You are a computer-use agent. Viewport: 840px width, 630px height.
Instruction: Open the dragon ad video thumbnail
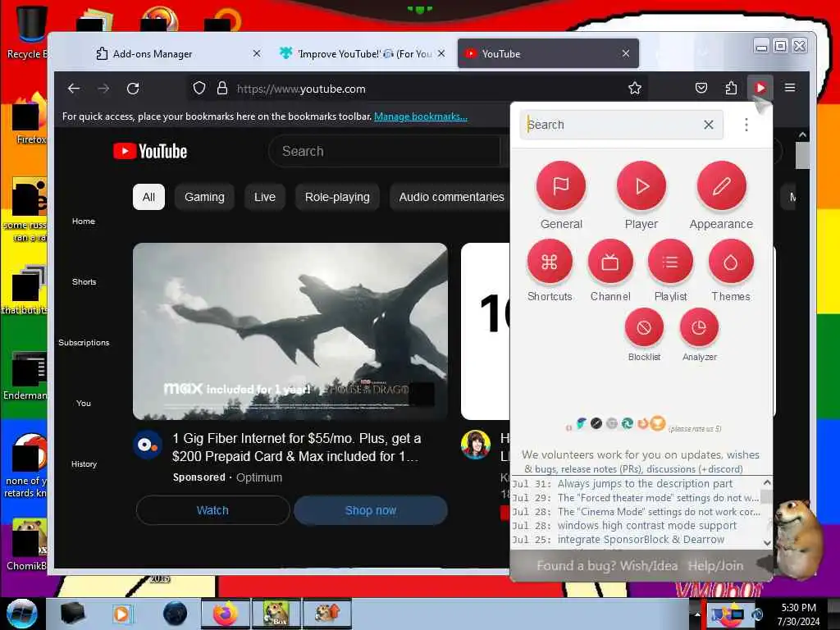[290, 331]
